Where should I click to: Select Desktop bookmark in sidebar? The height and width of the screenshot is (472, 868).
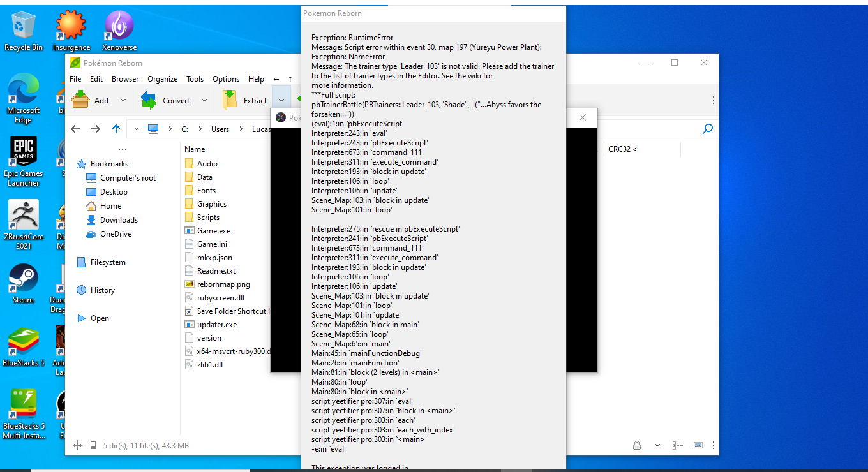coord(114,192)
